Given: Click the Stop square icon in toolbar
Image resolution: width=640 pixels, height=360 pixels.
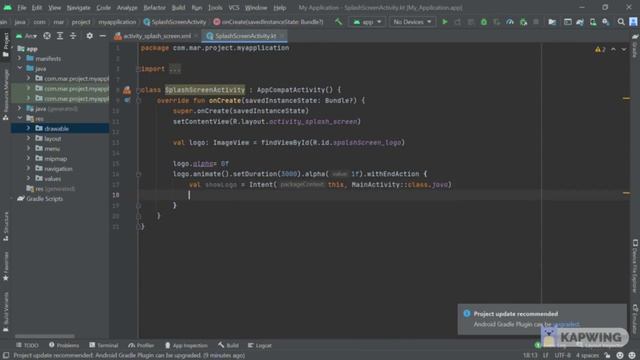Looking at the screenshot, I should pyautogui.click(x=536, y=22).
